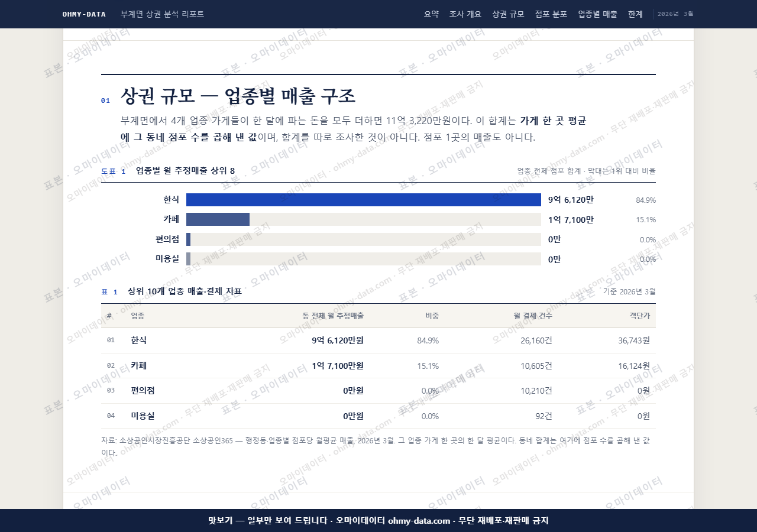
Task: Click the 업종별 월 추정매출 상위 8 caption
Action: (x=185, y=171)
